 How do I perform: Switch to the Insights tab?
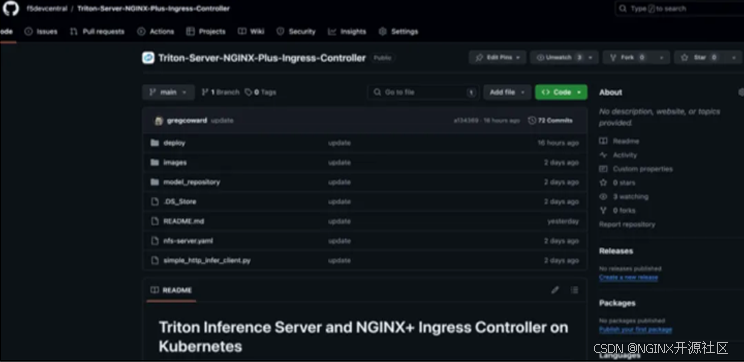347,32
